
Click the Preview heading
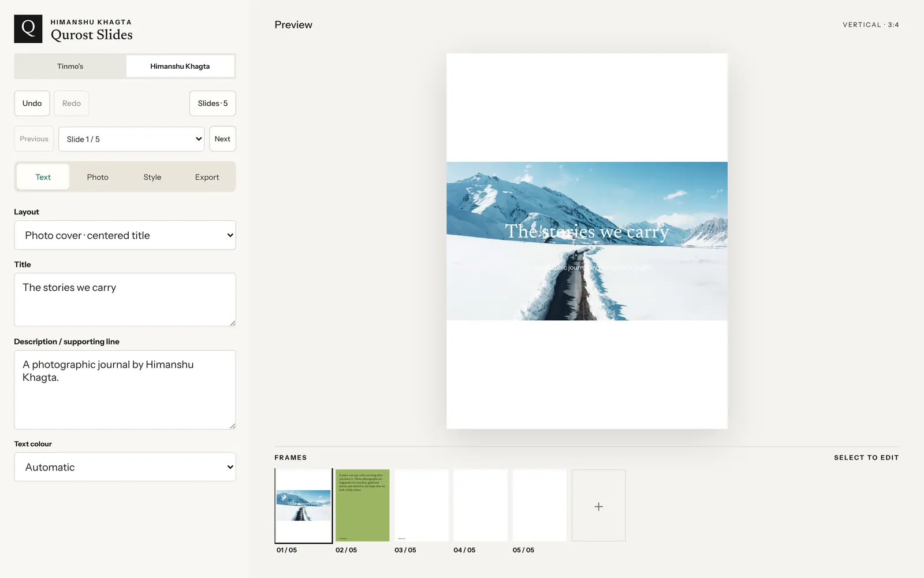point(293,25)
